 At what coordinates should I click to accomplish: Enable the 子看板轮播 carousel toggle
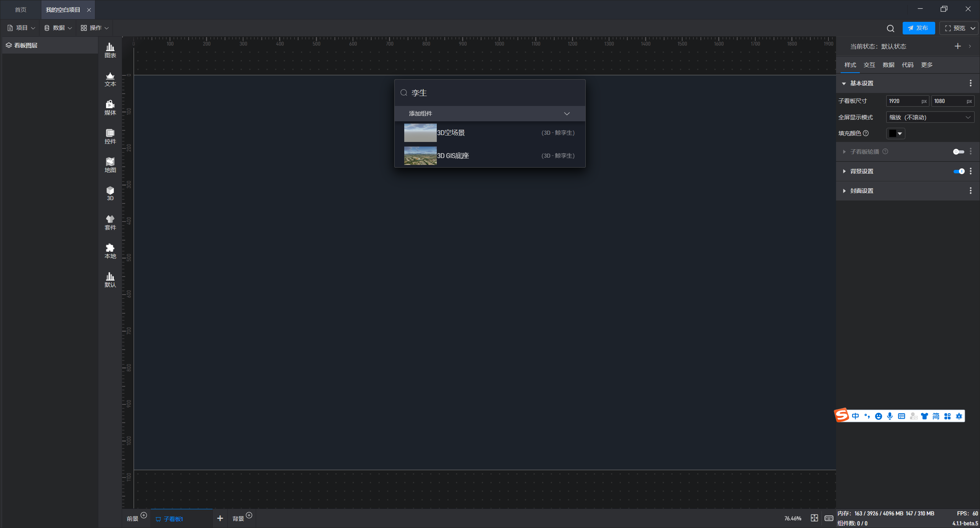(x=958, y=152)
